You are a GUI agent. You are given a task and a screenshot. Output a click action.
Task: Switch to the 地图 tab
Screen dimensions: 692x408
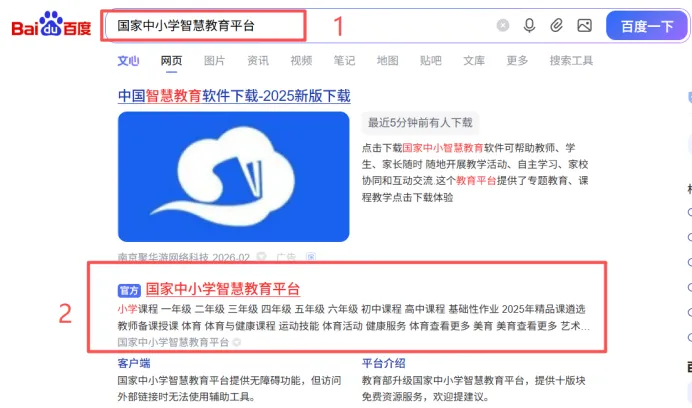(x=387, y=60)
